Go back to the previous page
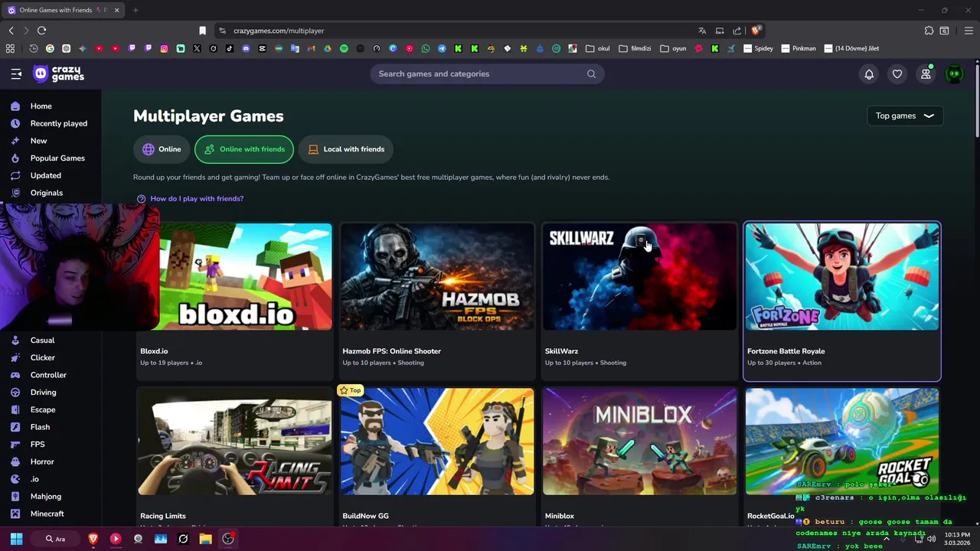This screenshot has height=551, width=980. pyautogui.click(x=11, y=31)
